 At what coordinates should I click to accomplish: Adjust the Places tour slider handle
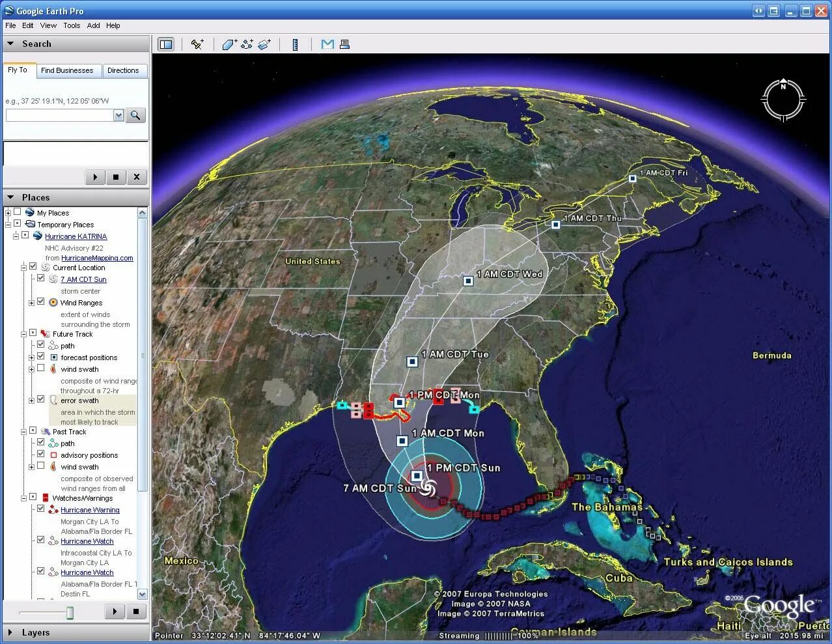pyautogui.click(x=70, y=613)
